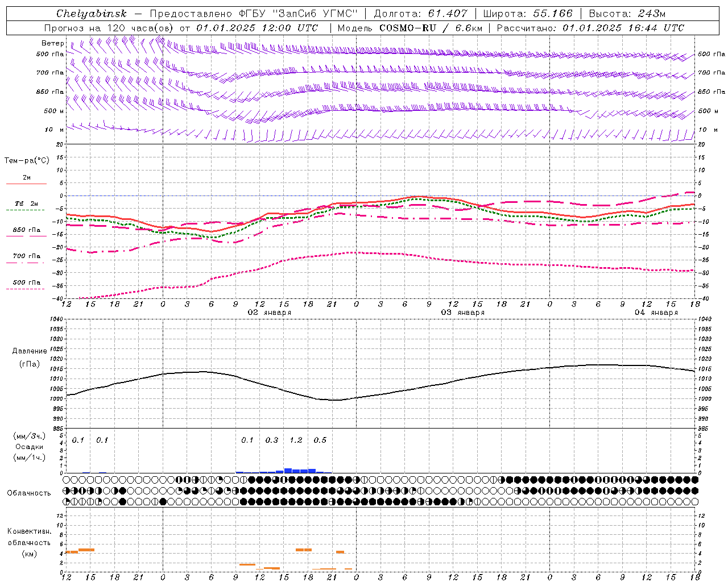
Task: Click the 500 м wind level label on left
Action: pyautogui.click(x=53, y=111)
